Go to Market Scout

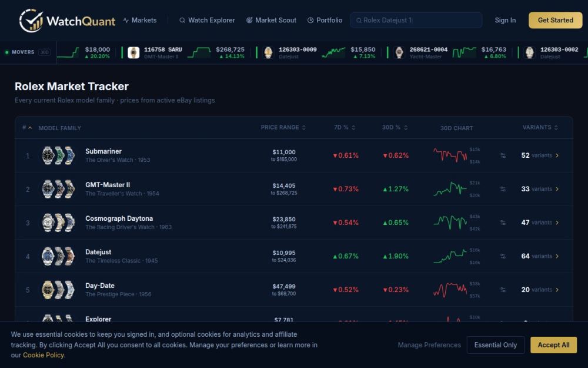[271, 20]
